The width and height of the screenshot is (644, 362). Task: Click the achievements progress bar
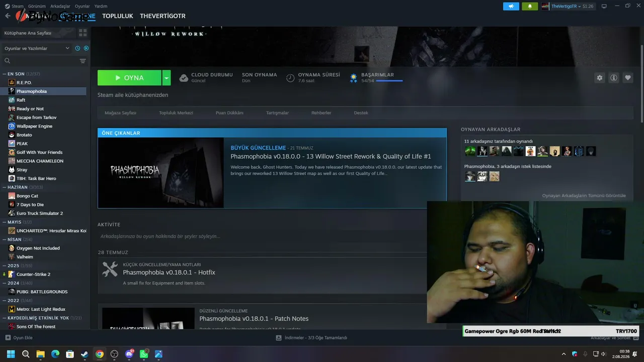tap(389, 80)
